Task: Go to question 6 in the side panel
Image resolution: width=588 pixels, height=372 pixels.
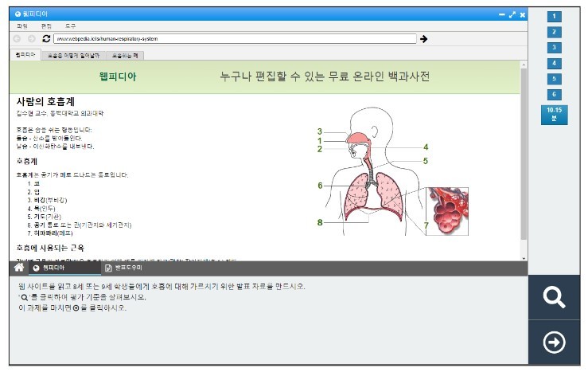Action: click(x=554, y=94)
